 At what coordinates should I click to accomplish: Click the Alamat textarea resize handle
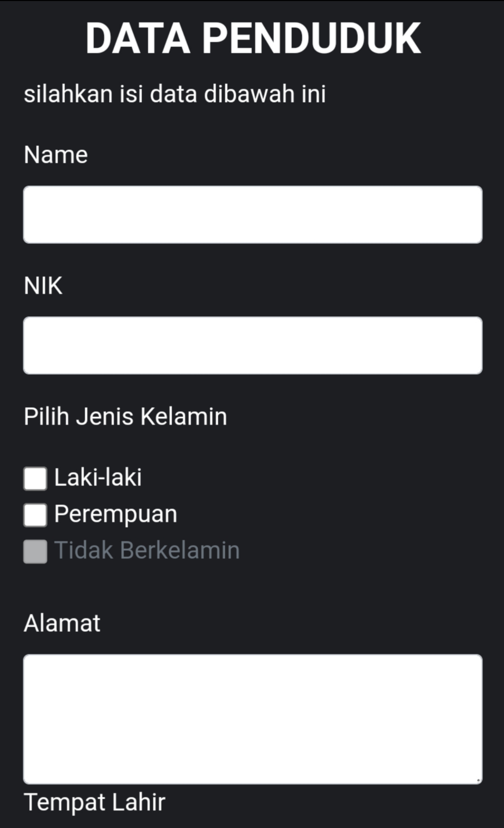pyautogui.click(x=478, y=780)
